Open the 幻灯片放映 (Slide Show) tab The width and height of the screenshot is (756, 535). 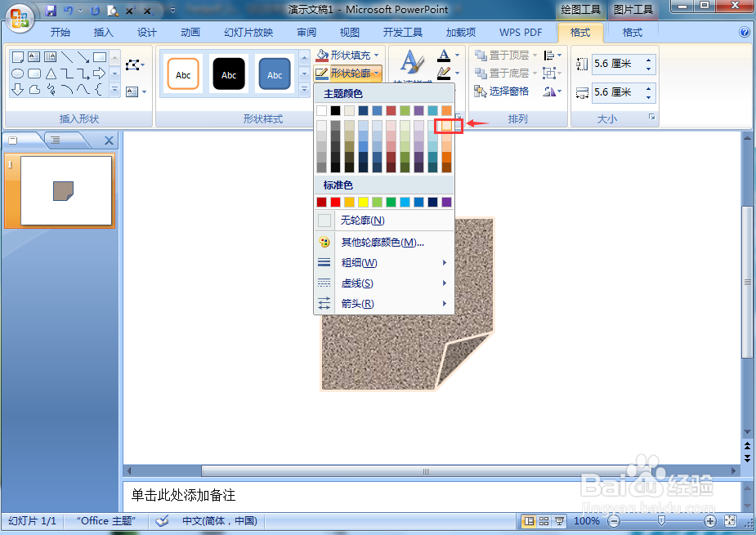248,33
